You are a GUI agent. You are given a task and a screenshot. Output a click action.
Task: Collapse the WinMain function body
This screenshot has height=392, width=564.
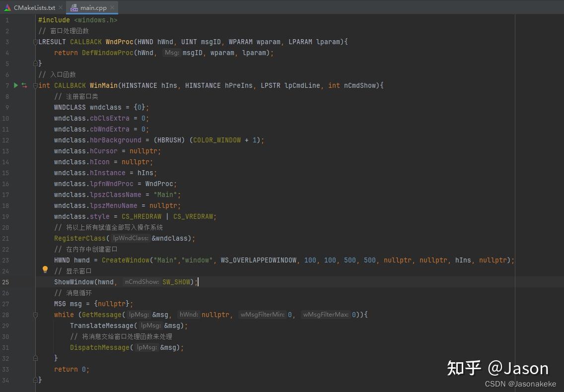pos(35,85)
